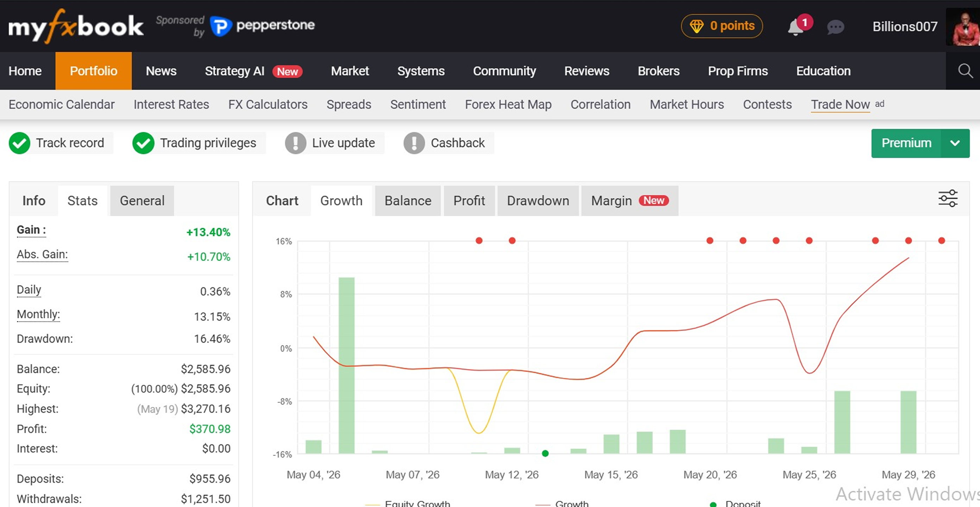The height and width of the screenshot is (507, 980).
Task: Select the General stats tab
Action: pos(142,201)
